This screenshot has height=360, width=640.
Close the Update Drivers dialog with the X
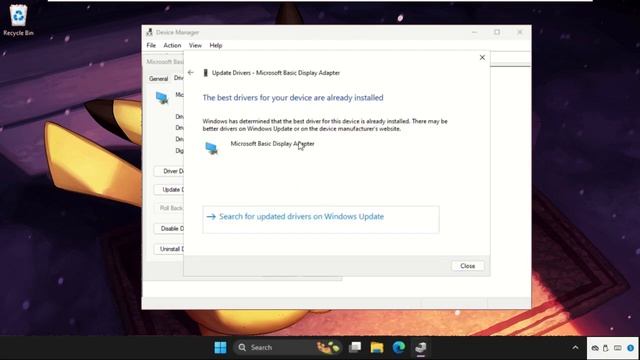tap(482, 58)
